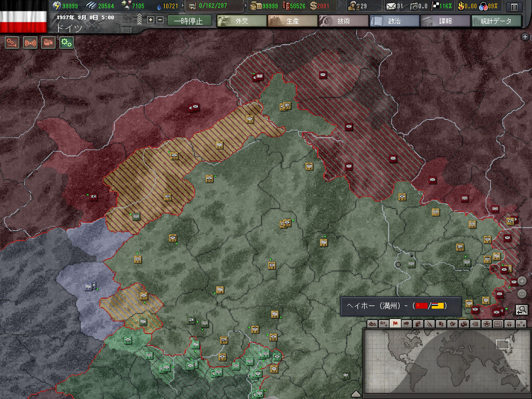The width and height of the screenshot is (532, 399).
Task: Open the 技術 (Technology) tab
Action: [343, 21]
